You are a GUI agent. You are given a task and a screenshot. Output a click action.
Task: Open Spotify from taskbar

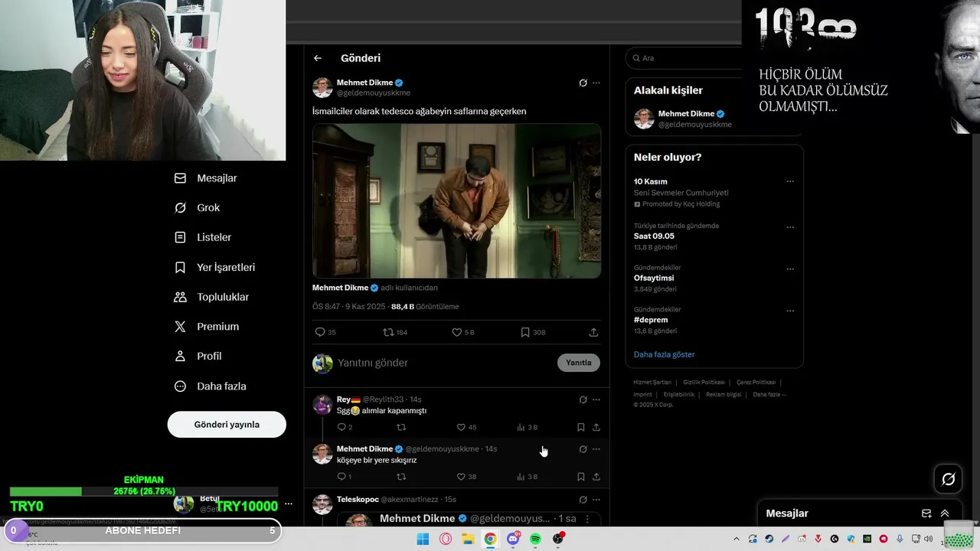[535, 539]
